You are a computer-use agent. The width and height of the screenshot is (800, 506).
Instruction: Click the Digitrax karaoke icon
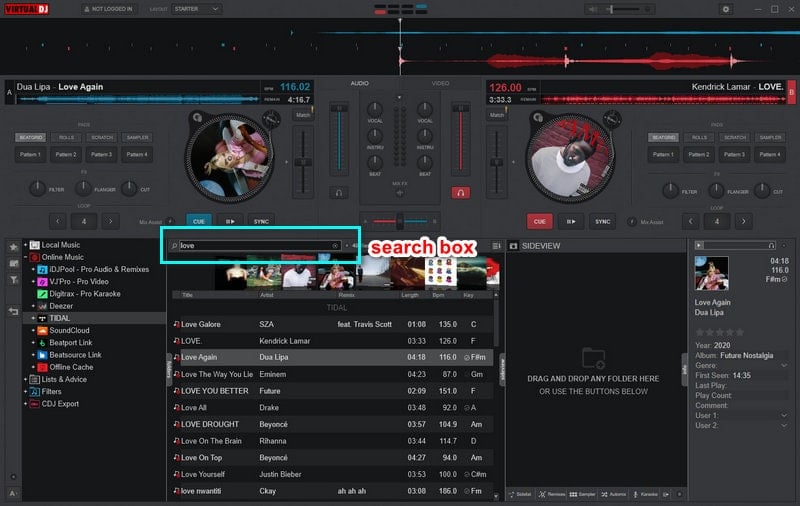point(42,294)
